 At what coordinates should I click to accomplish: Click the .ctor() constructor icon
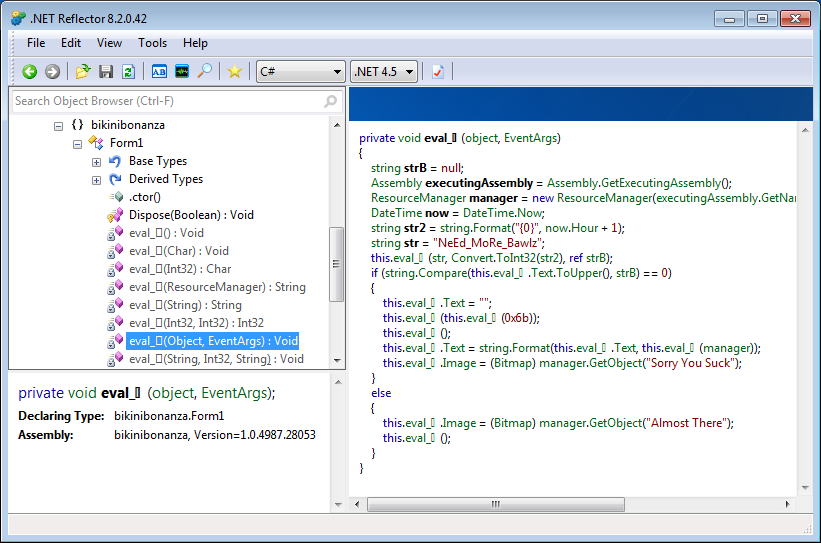point(116,197)
